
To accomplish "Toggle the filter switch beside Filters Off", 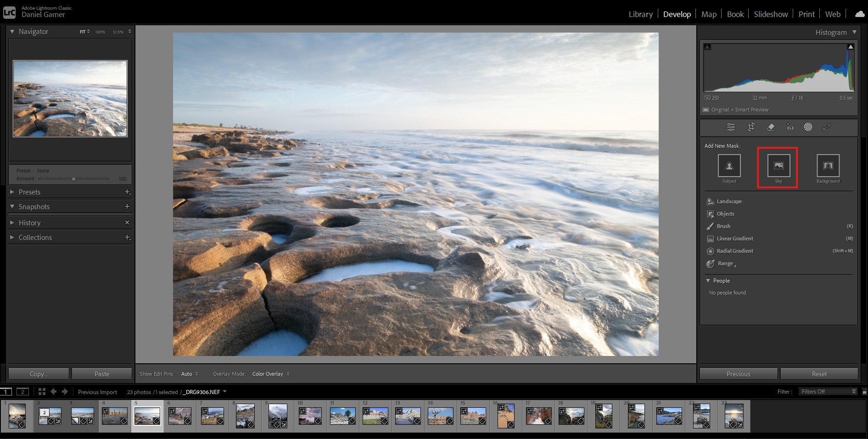I will click(x=864, y=392).
